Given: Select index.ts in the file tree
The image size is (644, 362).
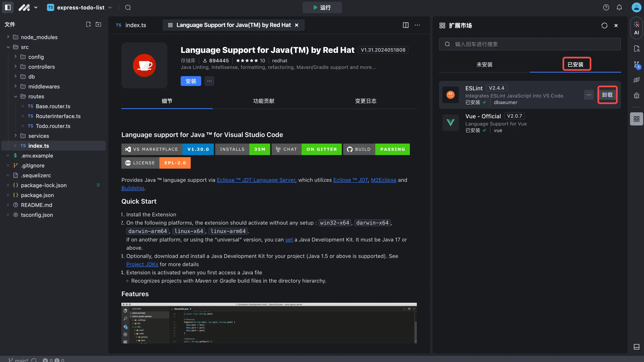Looking at the screenshot, I should click(x=53, y=146).
